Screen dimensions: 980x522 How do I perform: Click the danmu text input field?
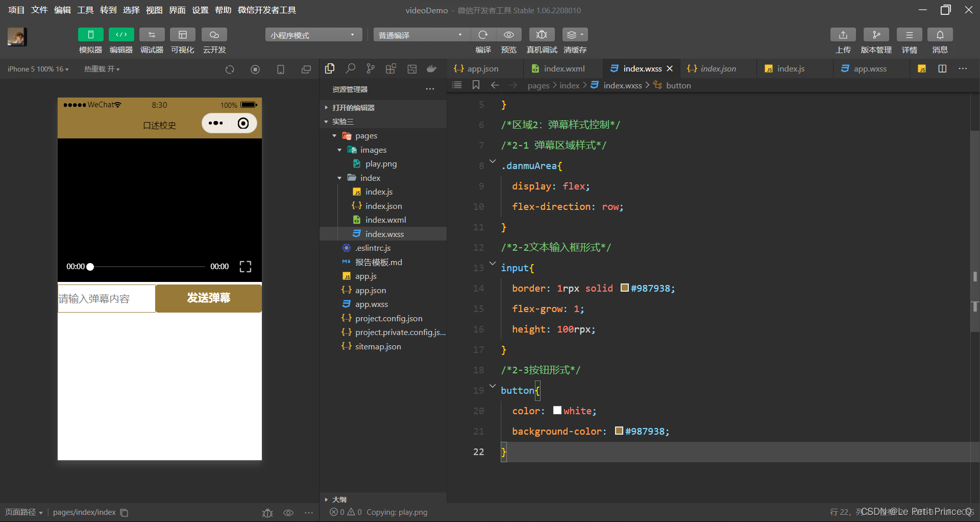(106, 298)
